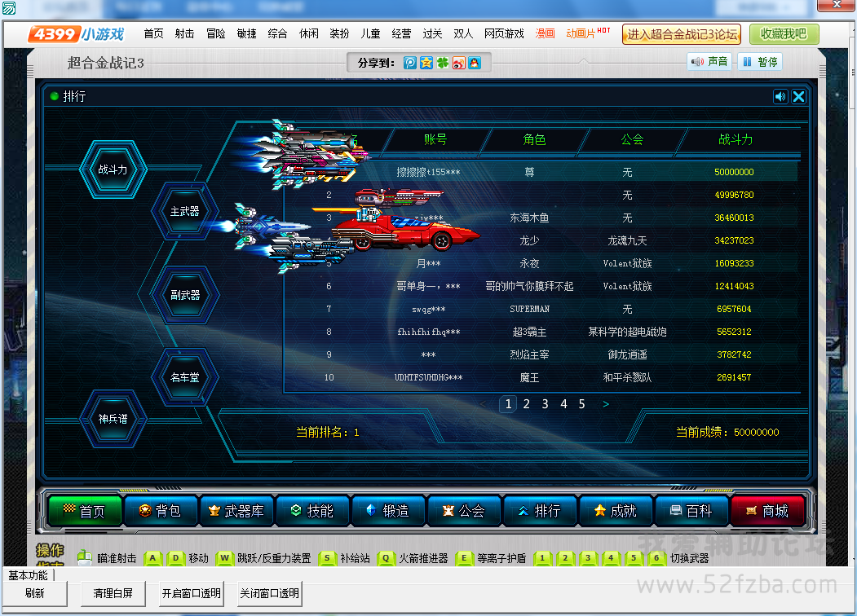Select the 主武器 hexagon category
Image resolution: width=857 pixels, height=616 pixels.
pyautogui.click(x=185, y=211)
